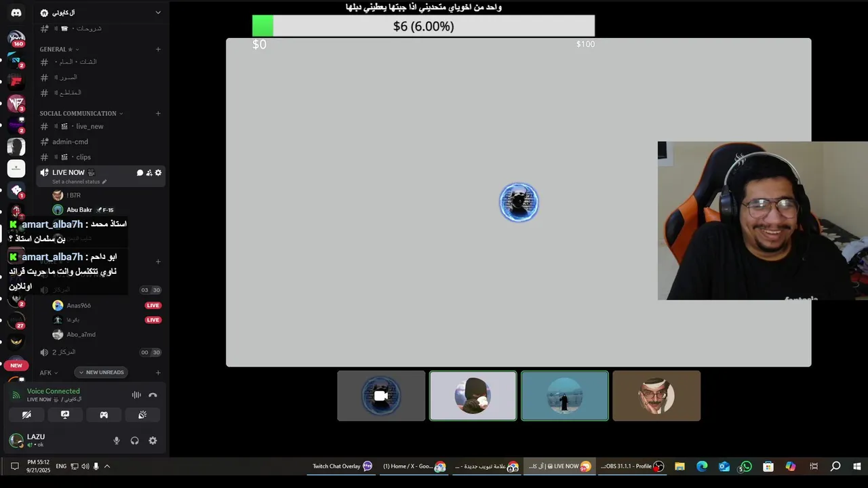Open noise suppression waveform settings
The width and height of the screenshot is (868, 488).
136,395
